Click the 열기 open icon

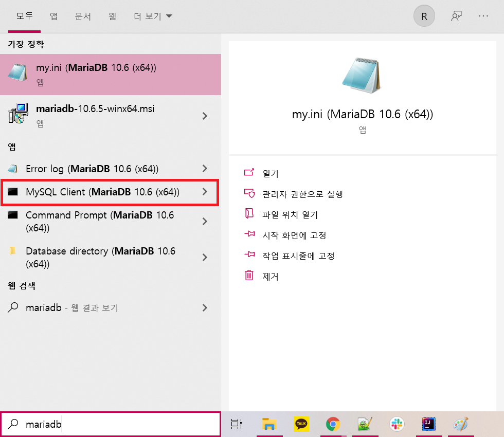click(249, 172)
